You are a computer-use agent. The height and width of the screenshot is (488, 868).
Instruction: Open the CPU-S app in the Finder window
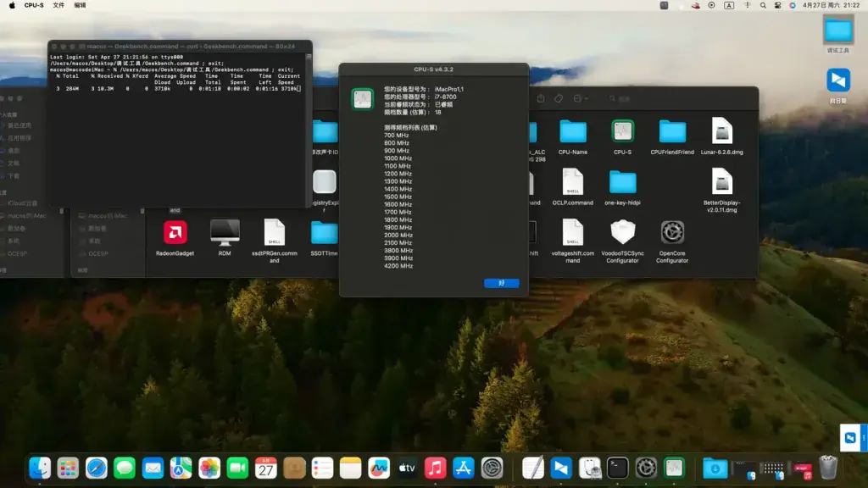pos(622,131)
